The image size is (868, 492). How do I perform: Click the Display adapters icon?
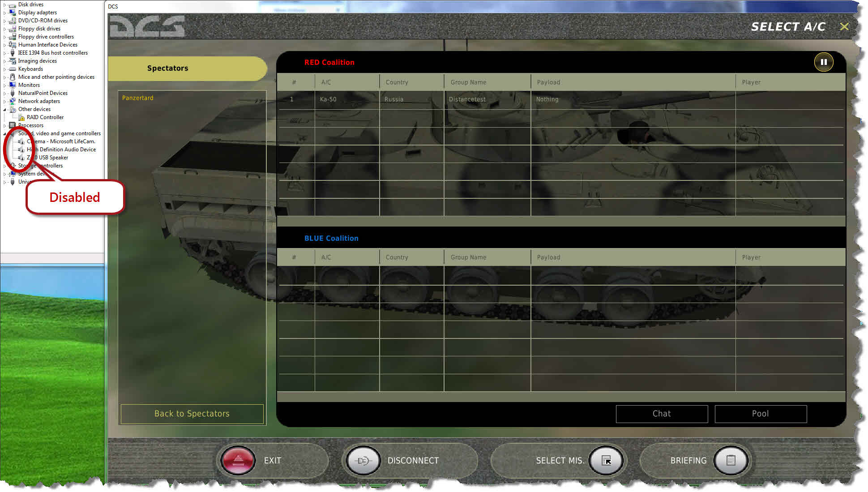point(13,13)
